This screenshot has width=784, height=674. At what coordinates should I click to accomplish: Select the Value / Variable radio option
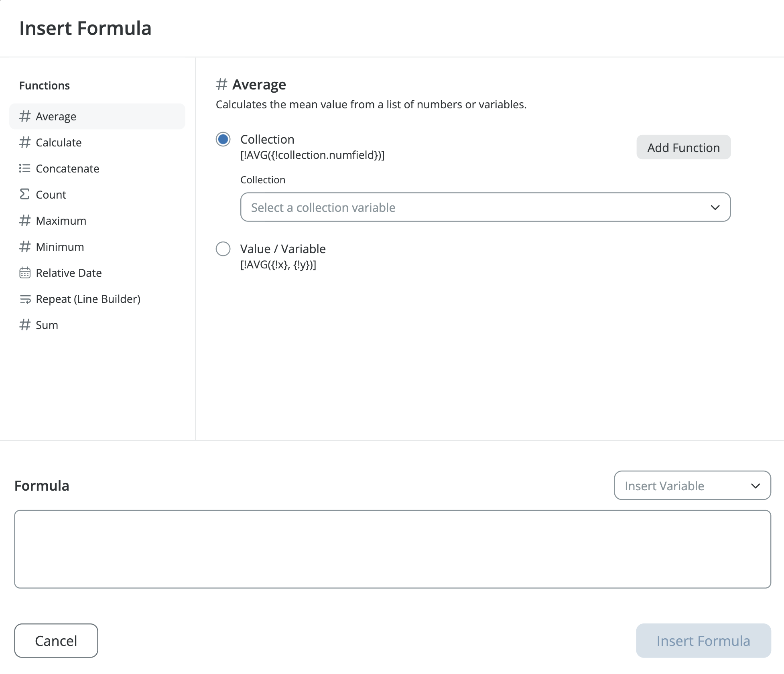coord(223,249)
